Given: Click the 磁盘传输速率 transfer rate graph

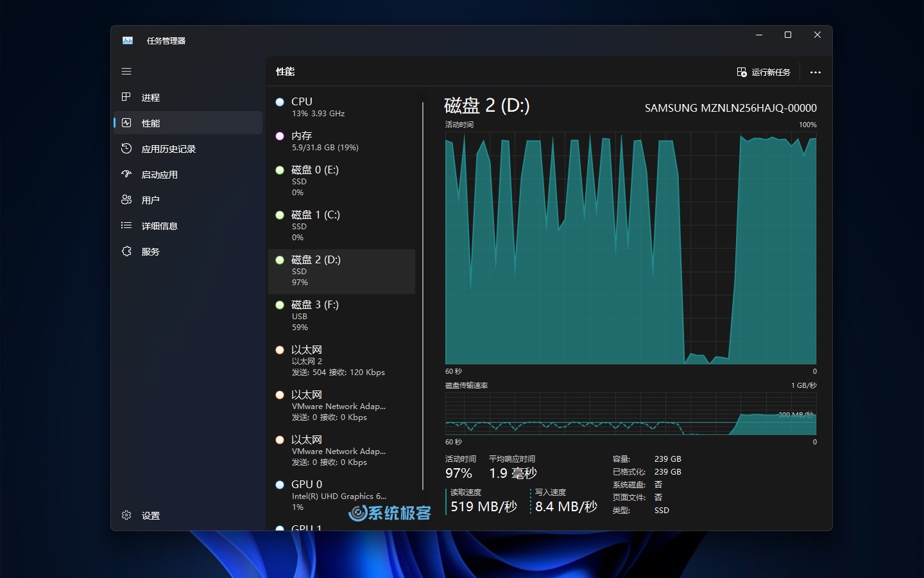Looking at the screenshot, I should coord(631,414).
